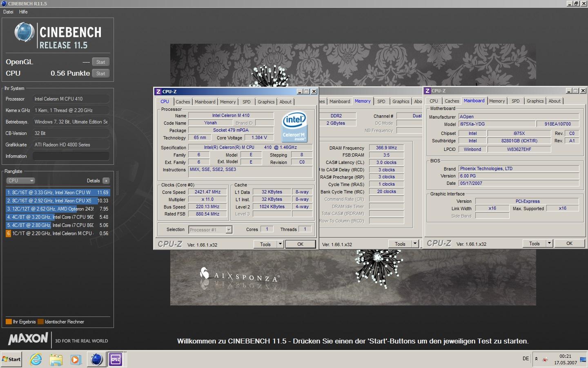Click OK in Mainboard CPU-Z window
This screenshot has height=368, width=588.
(x=569, y=243)
